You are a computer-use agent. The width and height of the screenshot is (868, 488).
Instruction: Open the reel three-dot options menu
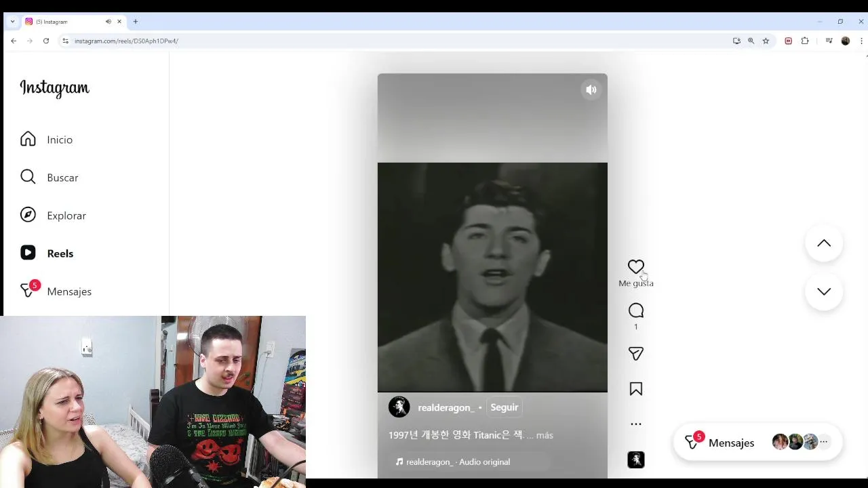pyautogui.click(x=635, y=424)
